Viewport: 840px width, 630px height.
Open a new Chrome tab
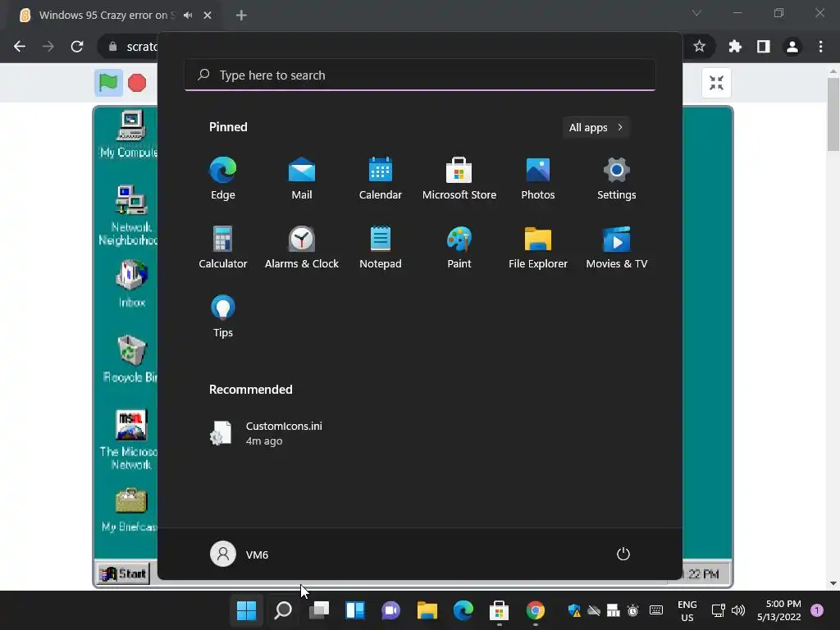point(241,15)
